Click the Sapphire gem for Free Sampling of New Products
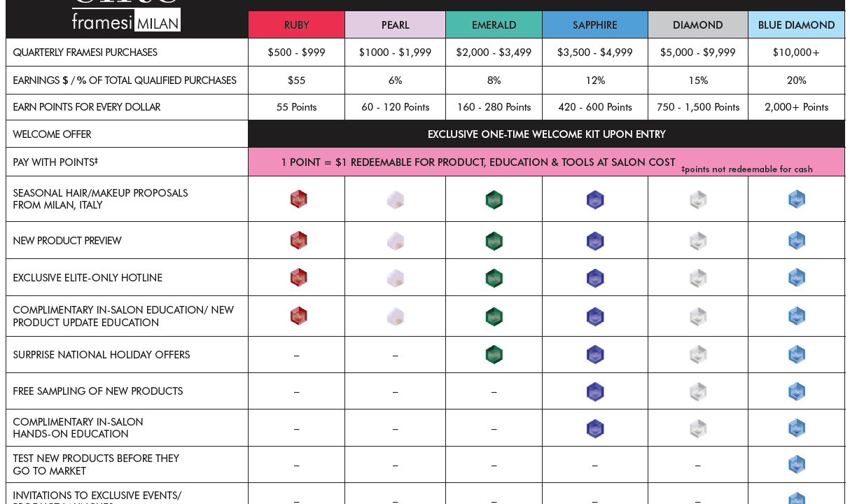The image size is (850, 504). (595, 392)
